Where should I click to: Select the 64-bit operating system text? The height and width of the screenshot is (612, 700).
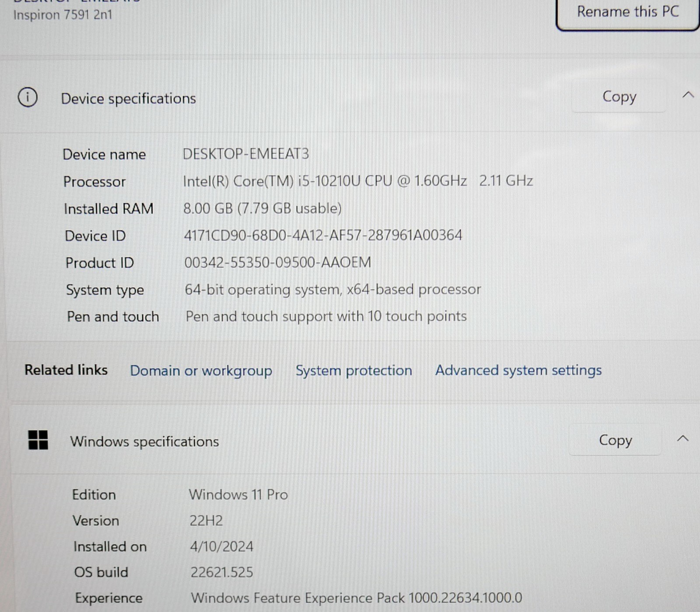[x=332, y=289]
